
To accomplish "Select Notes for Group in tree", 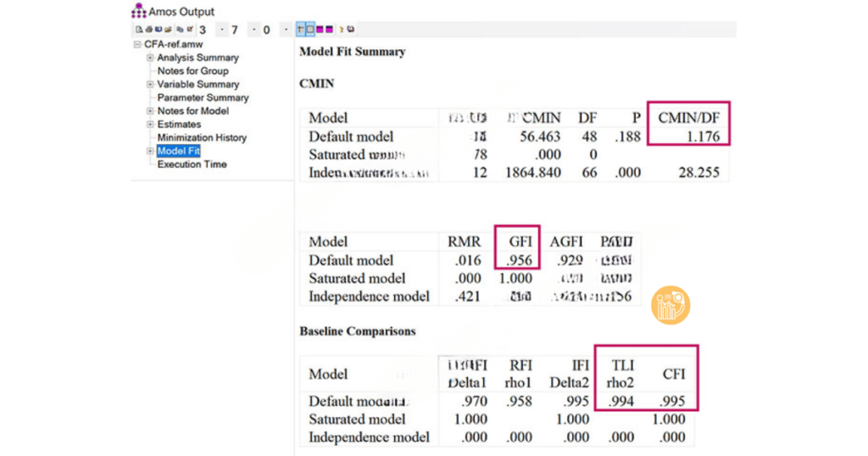I will click(x=192, y=71).
